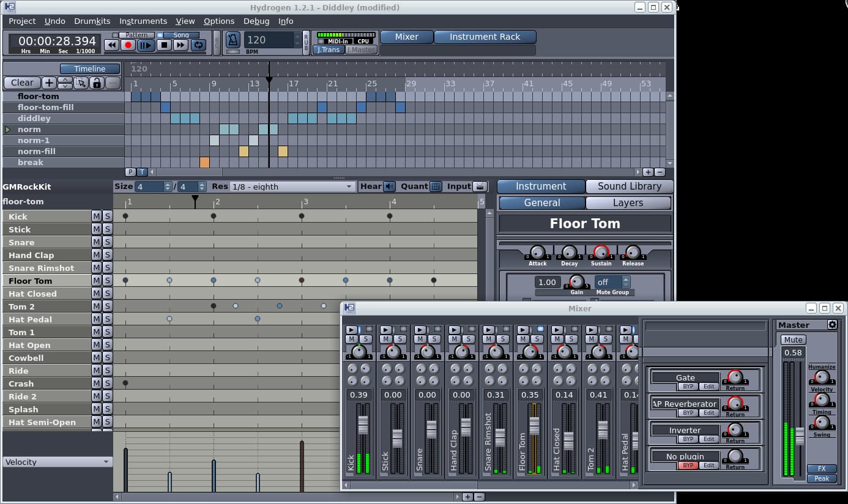Screen dimensions: 848x504
Task: Open the Drumkits menu
Action: (x=92, y=21)
